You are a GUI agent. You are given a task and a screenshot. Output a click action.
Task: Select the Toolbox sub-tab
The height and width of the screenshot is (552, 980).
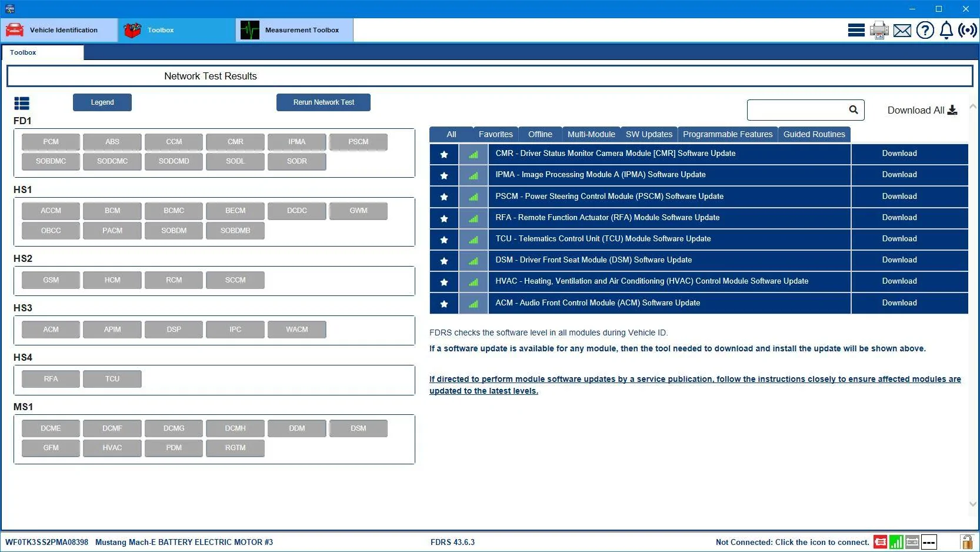pos(42,52)
